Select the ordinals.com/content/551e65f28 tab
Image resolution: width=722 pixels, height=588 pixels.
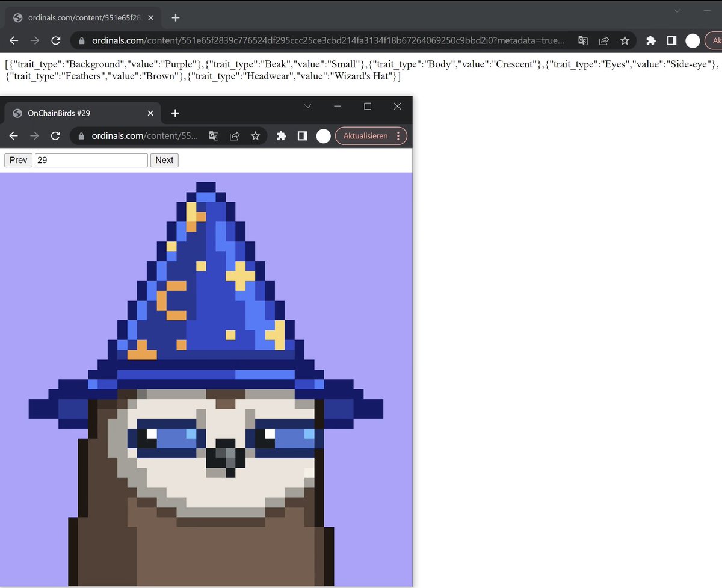pyautogui.click(x=78, y=17)
